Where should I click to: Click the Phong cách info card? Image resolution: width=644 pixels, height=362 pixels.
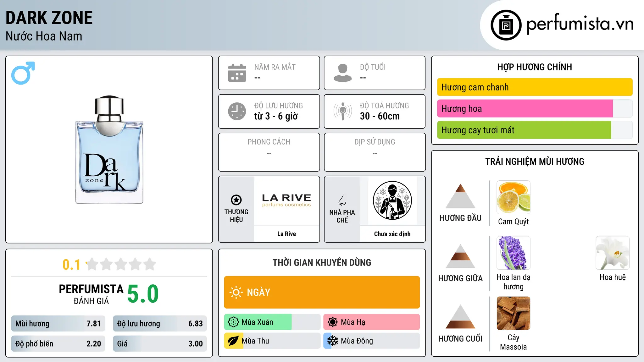(x=269, y=152)
